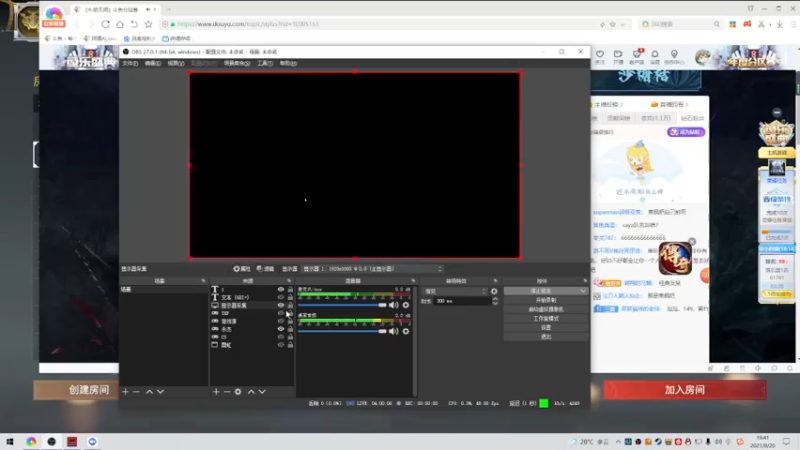Viewport: 800px width, 450px height.
Task: Open filters for the selected OBS source
Action: 265,269
